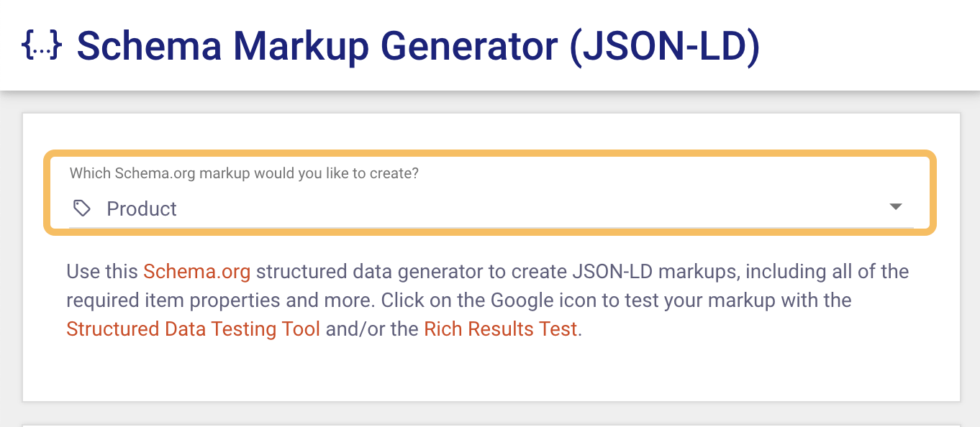Select the currently chosen Product value
The image size is (980, 427).
[142, 208]
